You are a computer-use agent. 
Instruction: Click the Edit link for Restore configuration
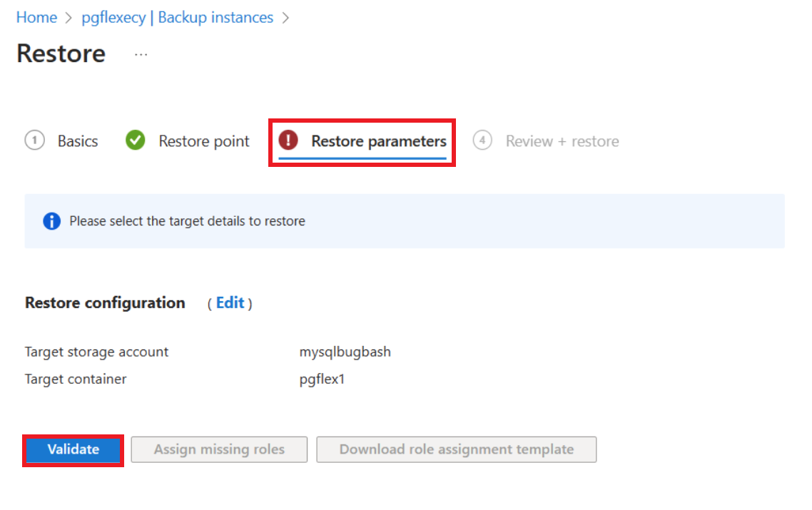pos(230,303)
